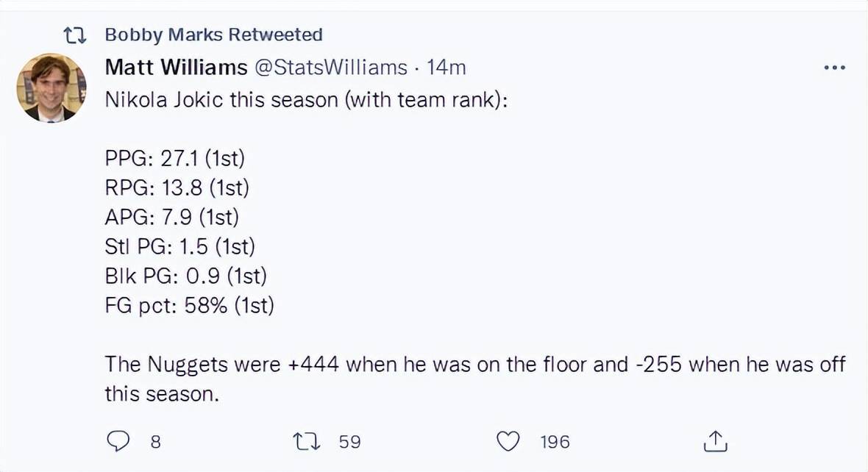The image size is (868, 472).
Task: Click the Blk PG: 0.9 stat line
Action: click(x=186, y=276)
